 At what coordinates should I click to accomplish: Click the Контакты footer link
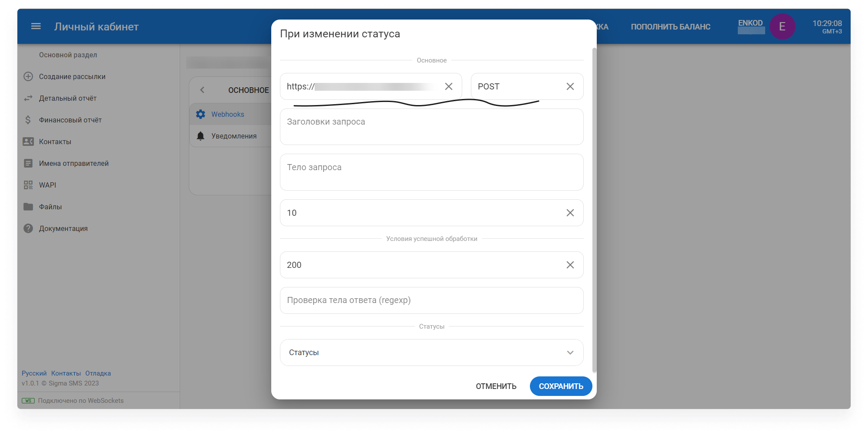[66, 373]
